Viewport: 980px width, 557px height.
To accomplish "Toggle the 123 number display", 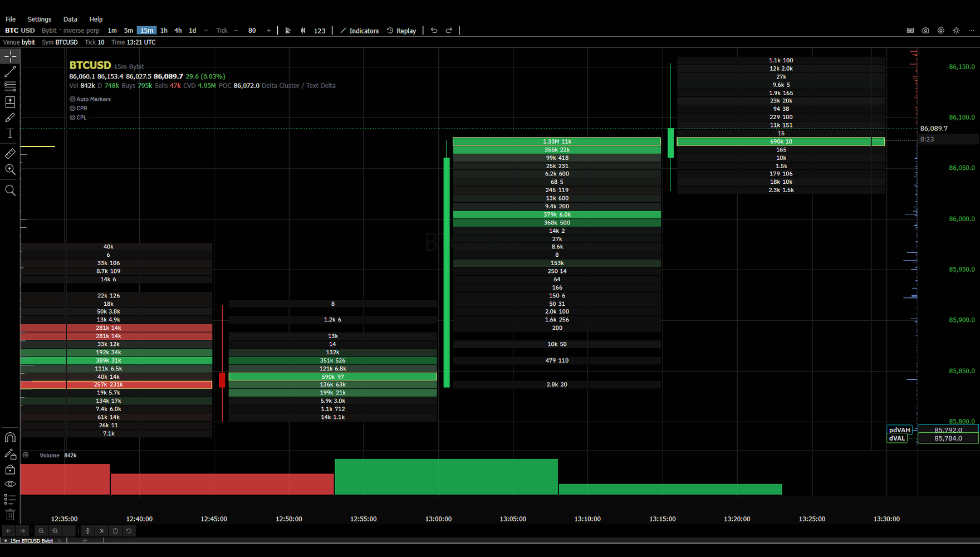I will tap(320, 31).
